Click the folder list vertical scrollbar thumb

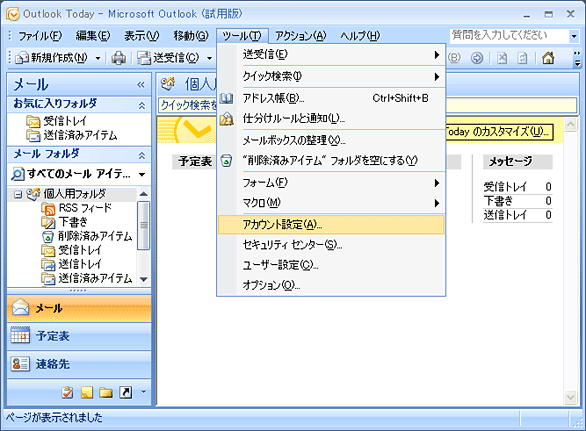(x=144, y=225)
